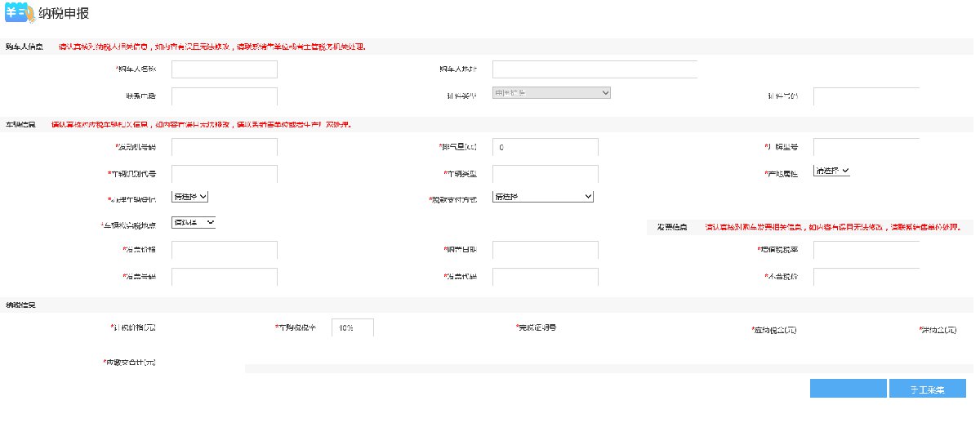Click the manual entry (手工采集) button
Viewport: 980px width, 423px height.
(x=927, y=389)
